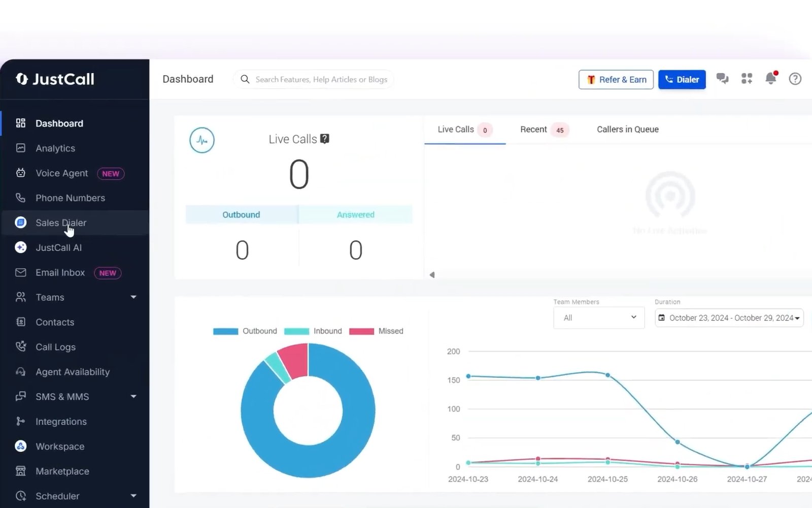The height and width of the screenshot is (508, 812).
Task: Open the apps grid icon in header
Action: coord(747,79)
